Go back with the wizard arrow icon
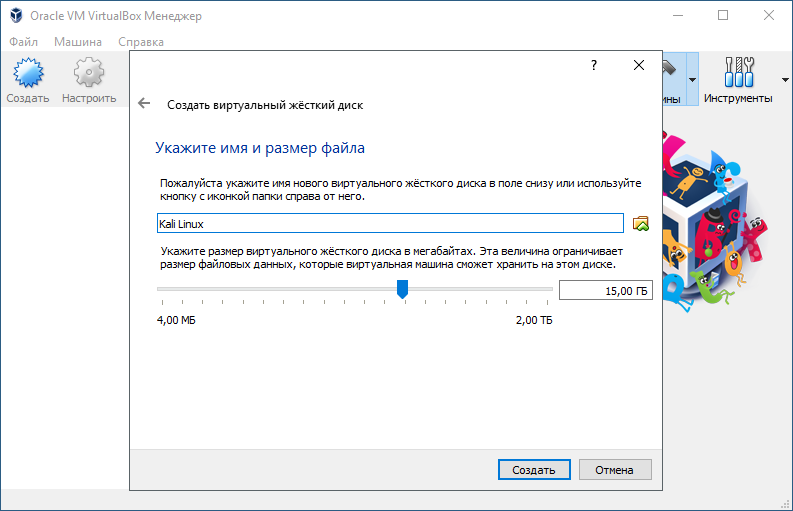Screen dimensions: 793x511 [144, 104]
